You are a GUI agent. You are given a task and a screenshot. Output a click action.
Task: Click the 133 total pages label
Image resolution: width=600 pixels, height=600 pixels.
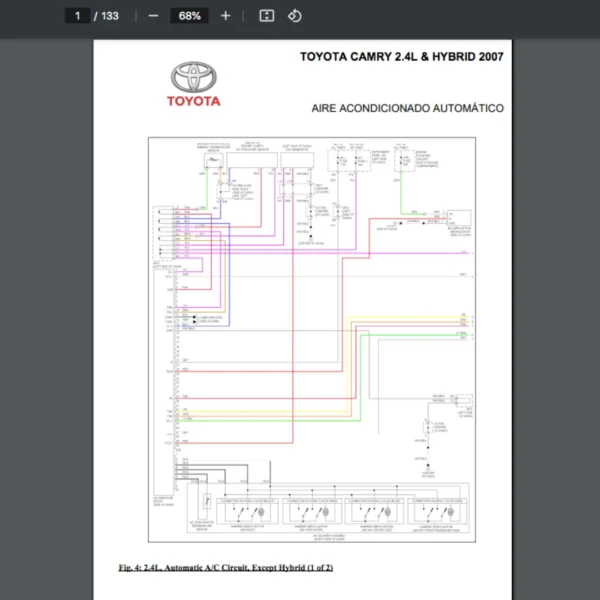[x=109, y=16]
